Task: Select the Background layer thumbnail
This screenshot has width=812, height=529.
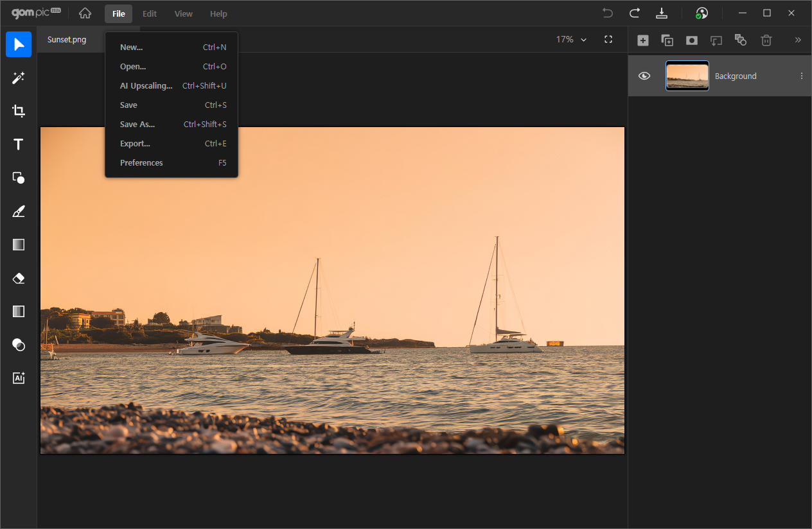Action: coord(687,76)
